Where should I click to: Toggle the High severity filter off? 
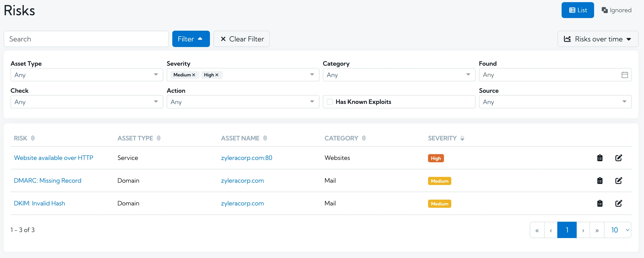pos(216,74)
